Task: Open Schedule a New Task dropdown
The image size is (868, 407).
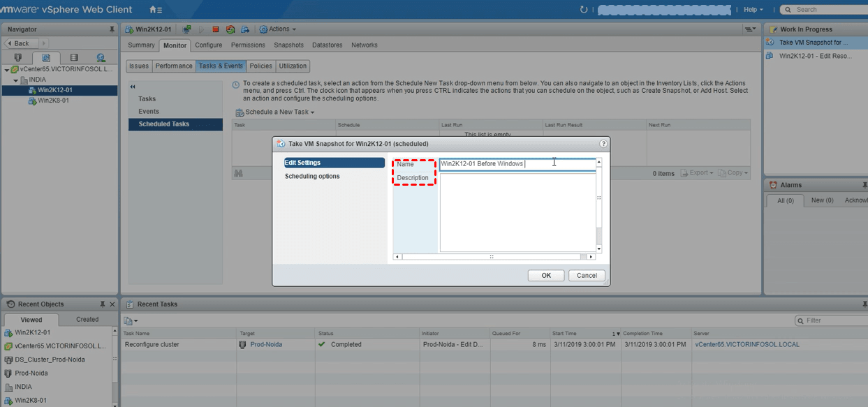Action: pos(275,112)
